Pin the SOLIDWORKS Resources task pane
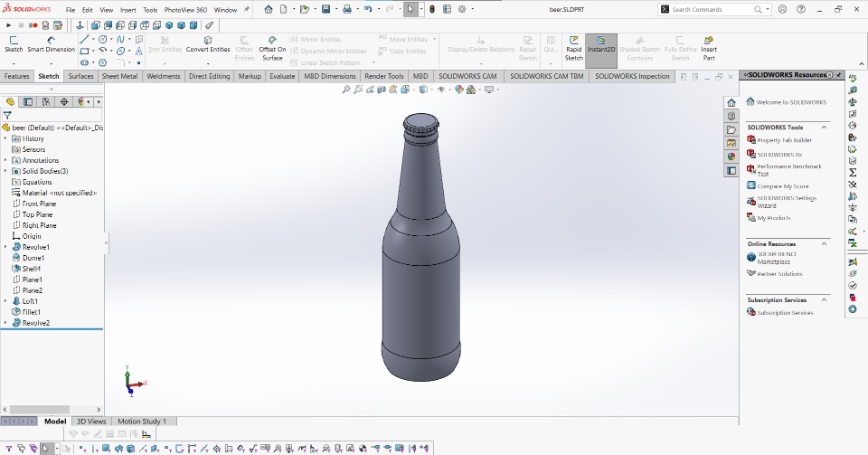The image size is (868, 455). click(x=838, y=75)
